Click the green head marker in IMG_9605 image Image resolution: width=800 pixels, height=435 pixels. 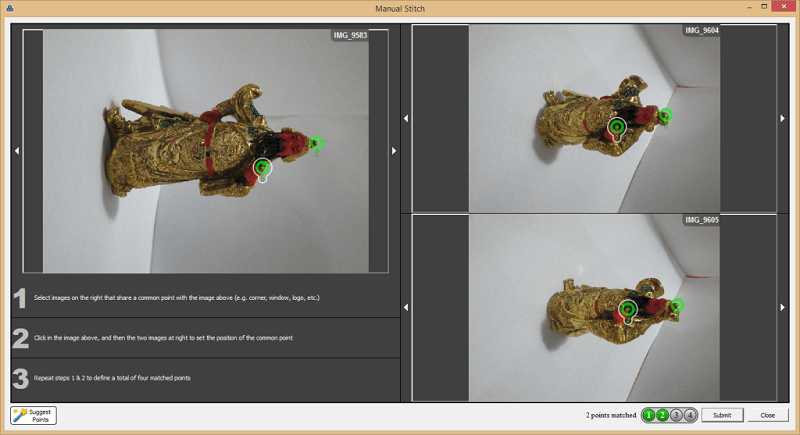pyautogui.click(x=677, y=305)
